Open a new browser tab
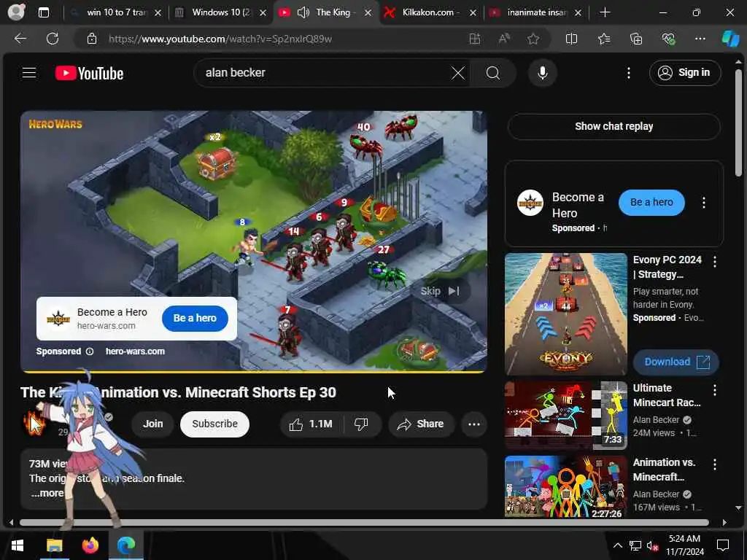Screen dimensions: 747x560 [605, 12]
